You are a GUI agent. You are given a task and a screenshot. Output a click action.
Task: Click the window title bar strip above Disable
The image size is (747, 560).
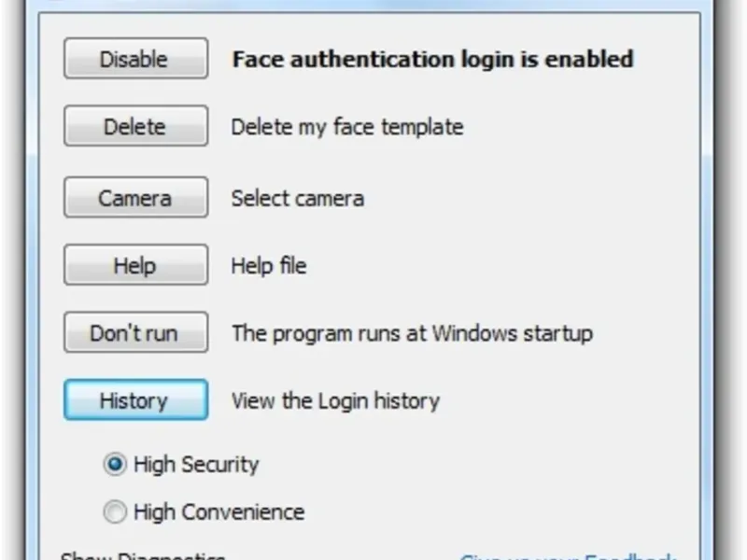(373, 5)
